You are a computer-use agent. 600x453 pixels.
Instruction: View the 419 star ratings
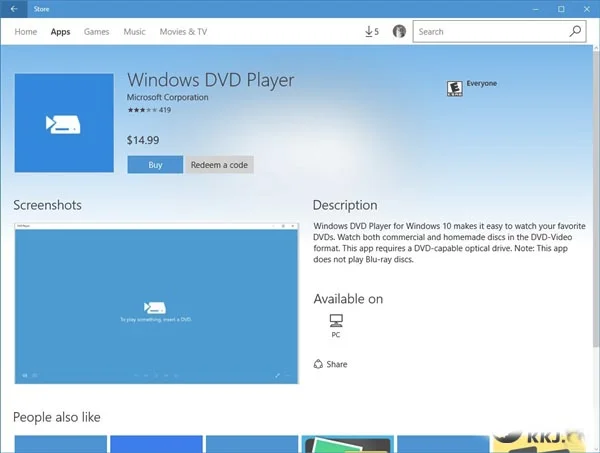pos(149,110)
